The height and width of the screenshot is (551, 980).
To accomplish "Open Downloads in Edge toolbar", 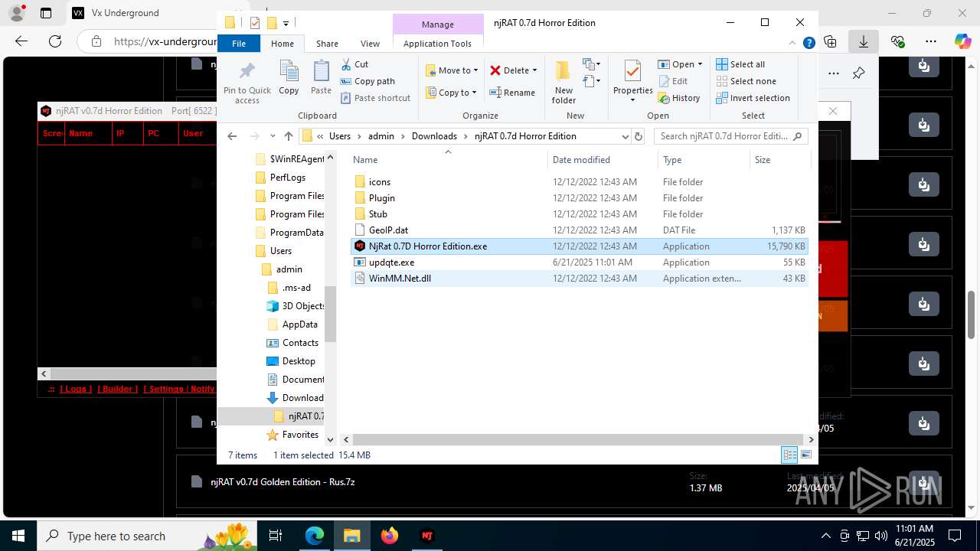I will point(864,41).
